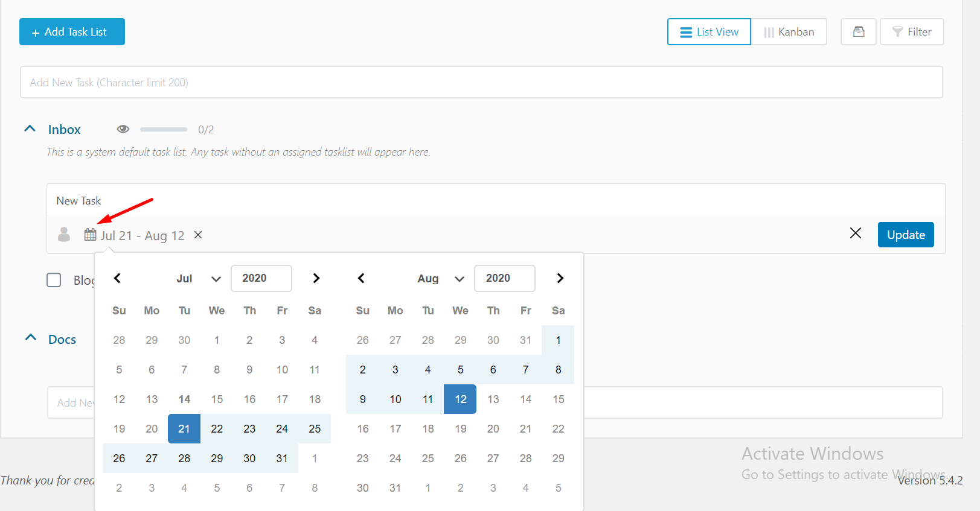Click the Add Task List button
This screenshot has width=980, height=511.
coord(72,32)
